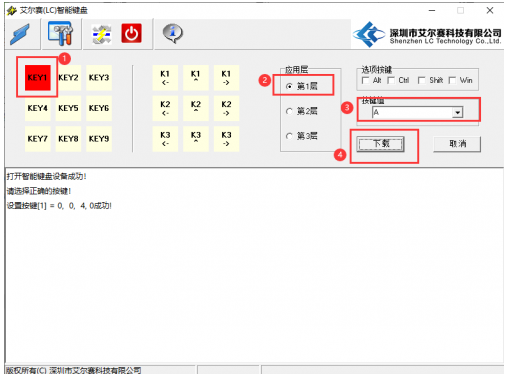
Task: Select the KEY6 key
Action: 99,108
